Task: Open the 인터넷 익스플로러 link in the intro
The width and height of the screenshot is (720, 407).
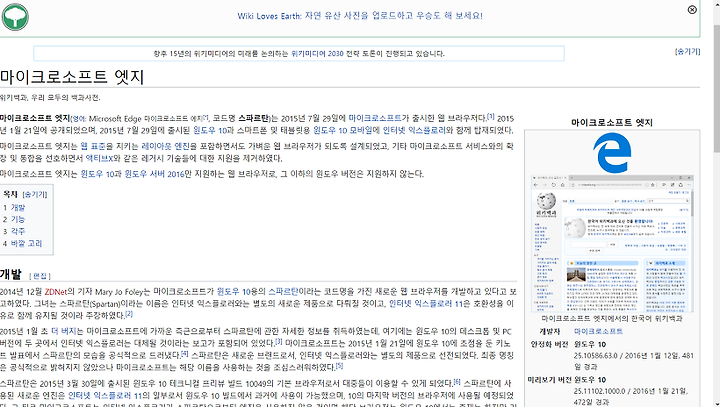Action: pos(414,130)
